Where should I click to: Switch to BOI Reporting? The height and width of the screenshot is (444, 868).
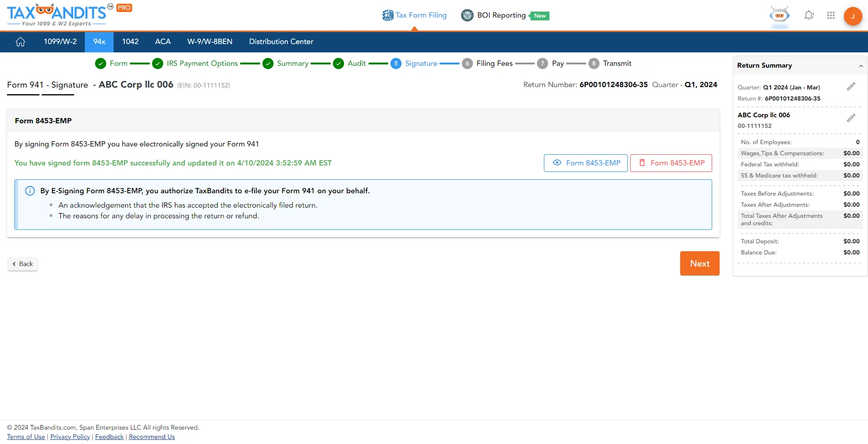[501, 15]
